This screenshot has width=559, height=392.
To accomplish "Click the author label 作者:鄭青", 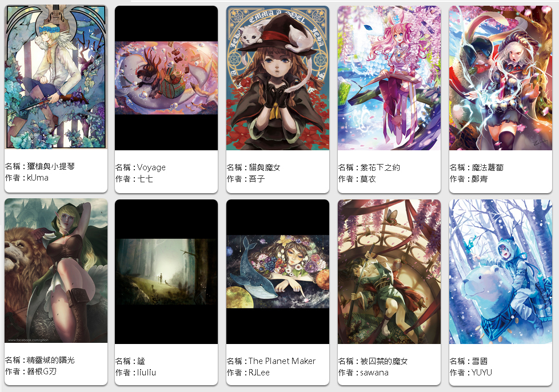I will (x=469, y=179).
